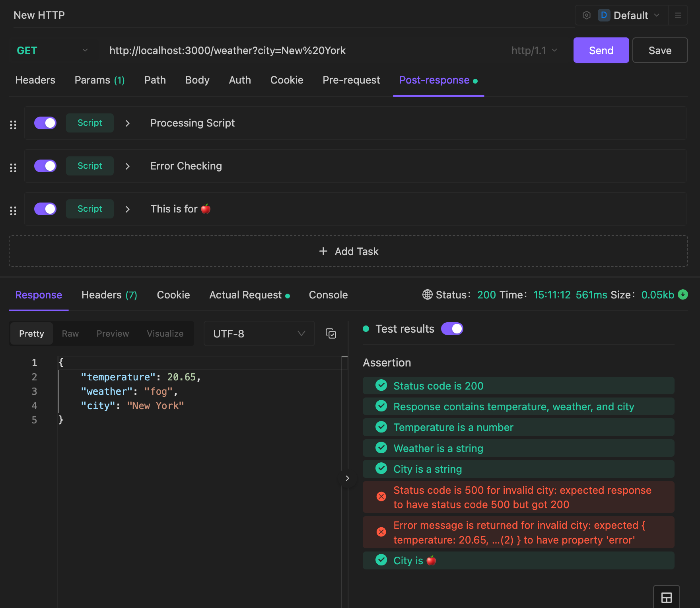This screenshot has width=700, height=608.
Task: Click the check icon beside Temperature is a number
Action: [381, 427]
